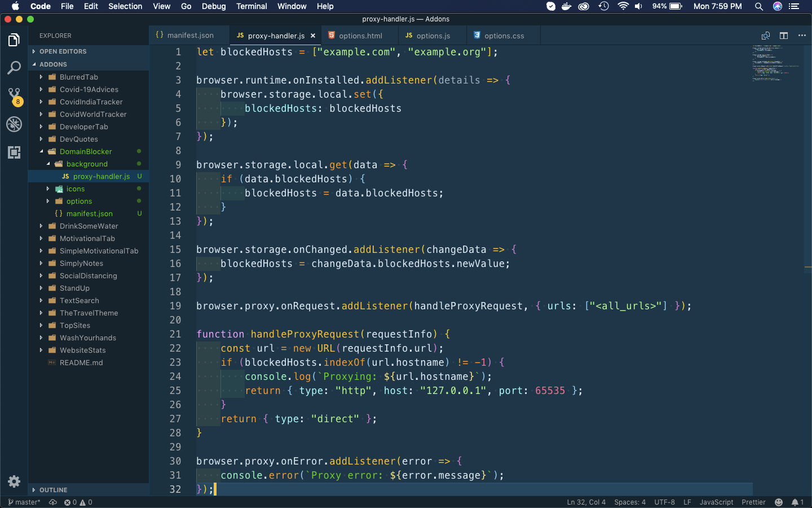Click the master branch indicator in status bar
The image size is (812, 508).
tap(24, 502)
